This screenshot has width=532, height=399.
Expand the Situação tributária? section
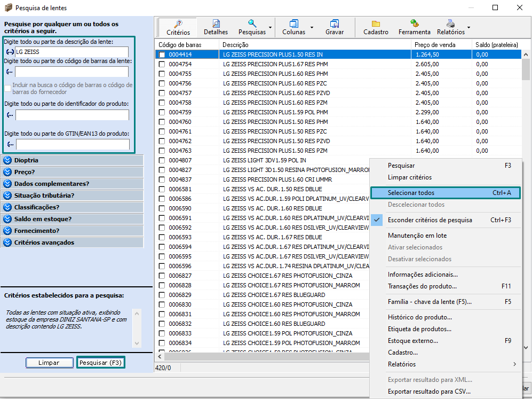(x=72, y=195)
